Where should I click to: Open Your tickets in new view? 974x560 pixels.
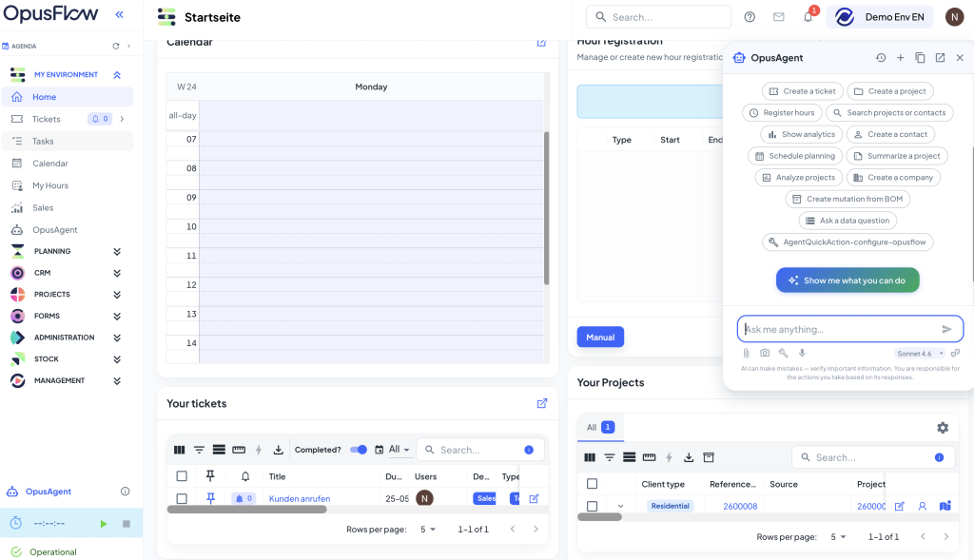(x=541, y=403)
